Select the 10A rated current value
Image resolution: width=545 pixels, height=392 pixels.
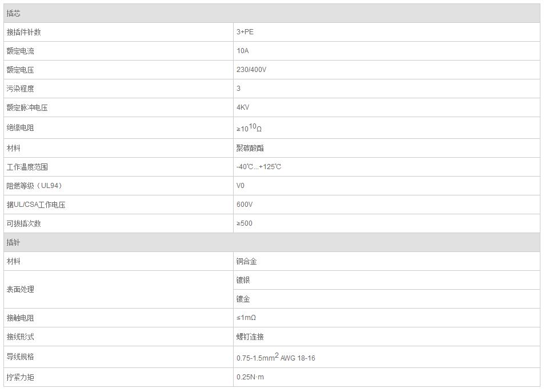(243, 51)
